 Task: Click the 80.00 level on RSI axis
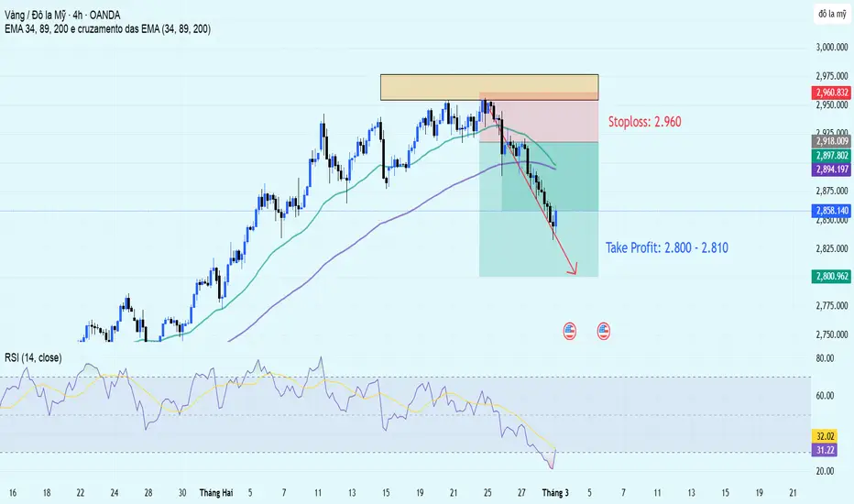(825, 358)
